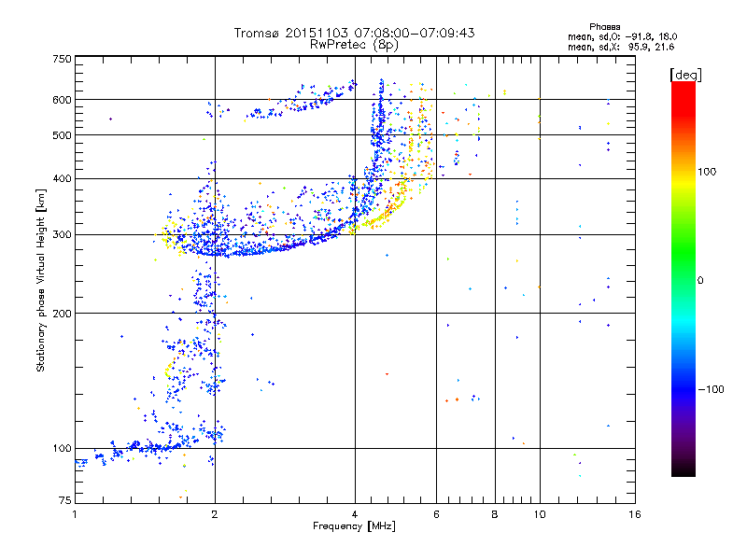The height and width of the screenshot is (560, 747).
Task: Click the '6' MHz frequency tick label
Action: 436,514
